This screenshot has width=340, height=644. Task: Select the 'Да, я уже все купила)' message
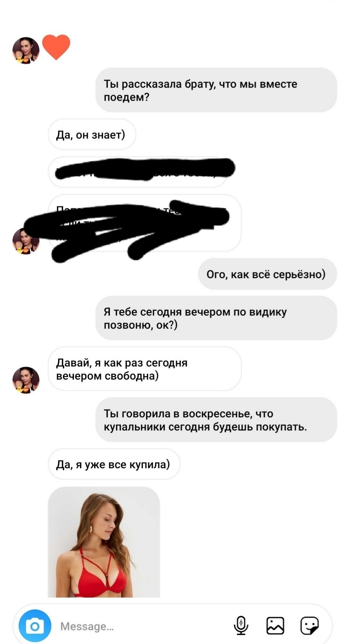click(x=114, y=464)
